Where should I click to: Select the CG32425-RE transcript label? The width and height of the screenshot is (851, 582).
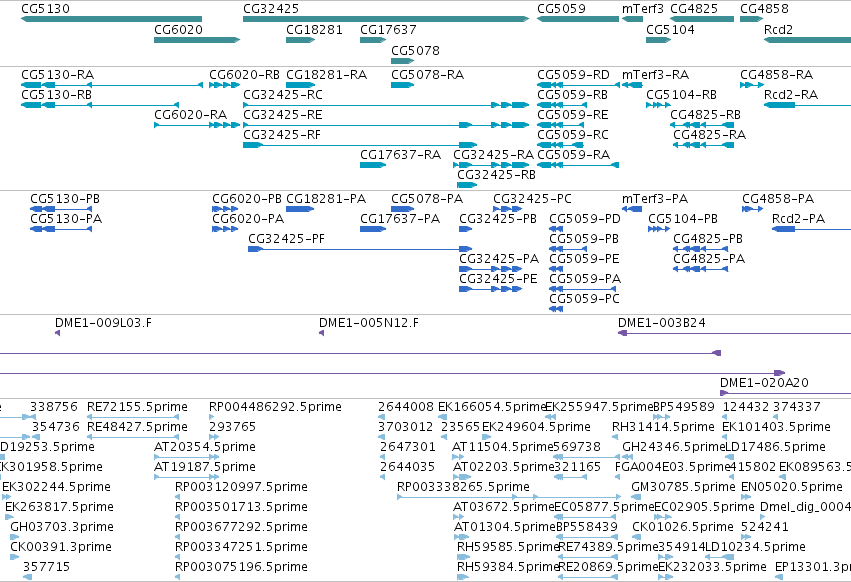[283, 115]
